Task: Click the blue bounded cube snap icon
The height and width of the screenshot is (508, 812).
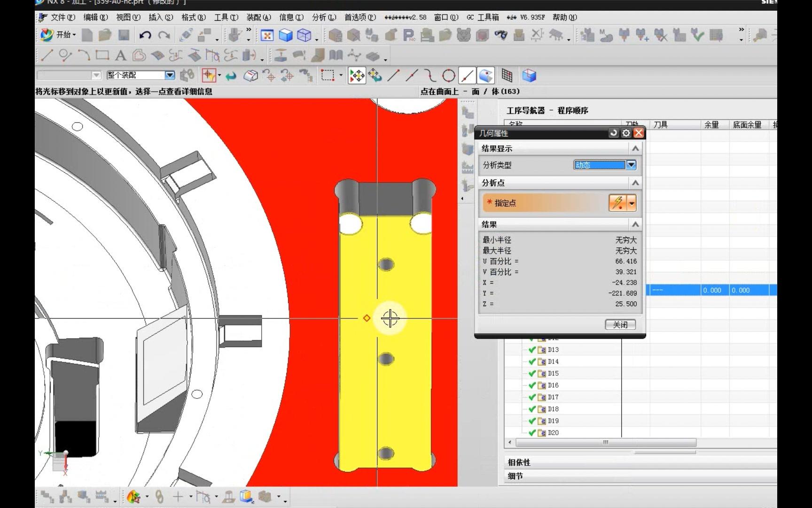Action: pos(529,75)
